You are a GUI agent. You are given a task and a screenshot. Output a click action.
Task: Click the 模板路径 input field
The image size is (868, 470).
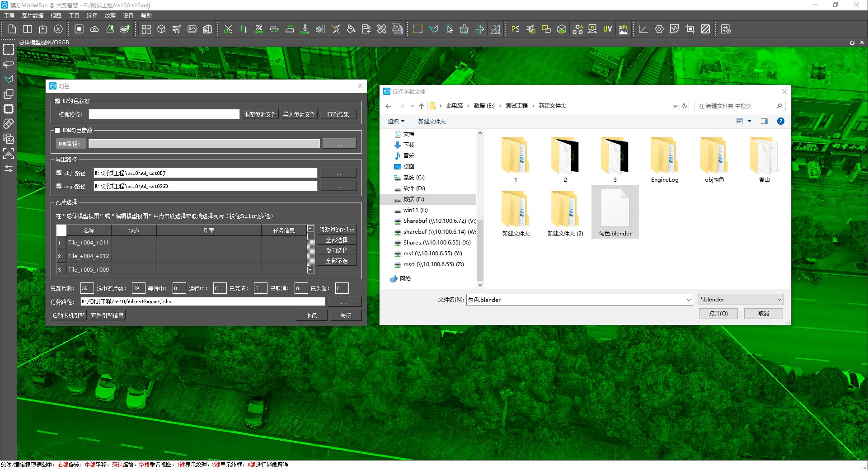click(164, 114)
